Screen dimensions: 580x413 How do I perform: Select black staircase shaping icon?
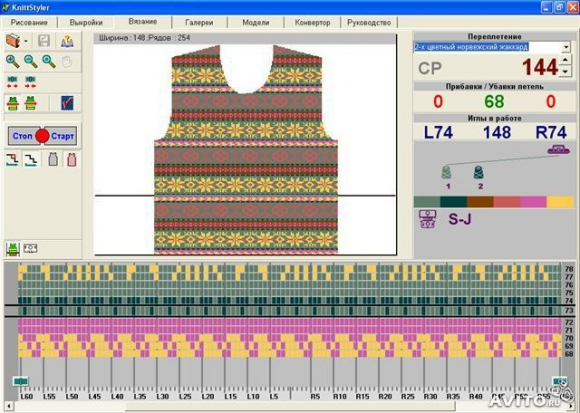click(31, 160)
